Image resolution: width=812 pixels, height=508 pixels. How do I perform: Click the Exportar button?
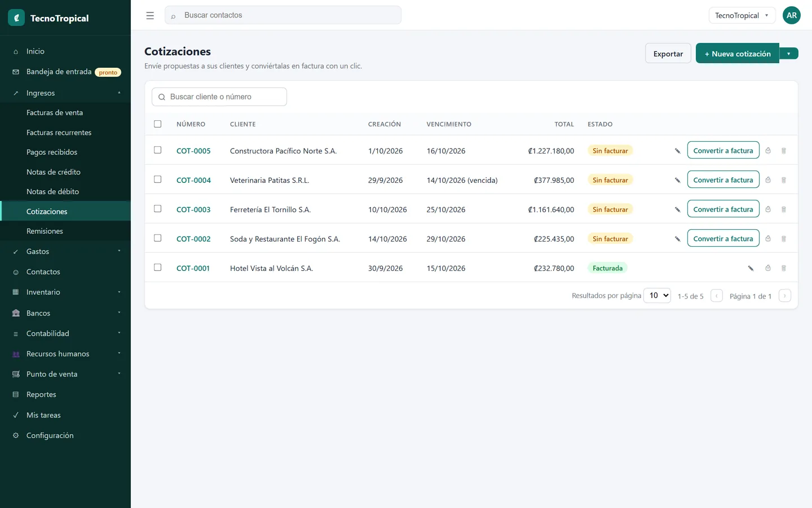point(668,54)
